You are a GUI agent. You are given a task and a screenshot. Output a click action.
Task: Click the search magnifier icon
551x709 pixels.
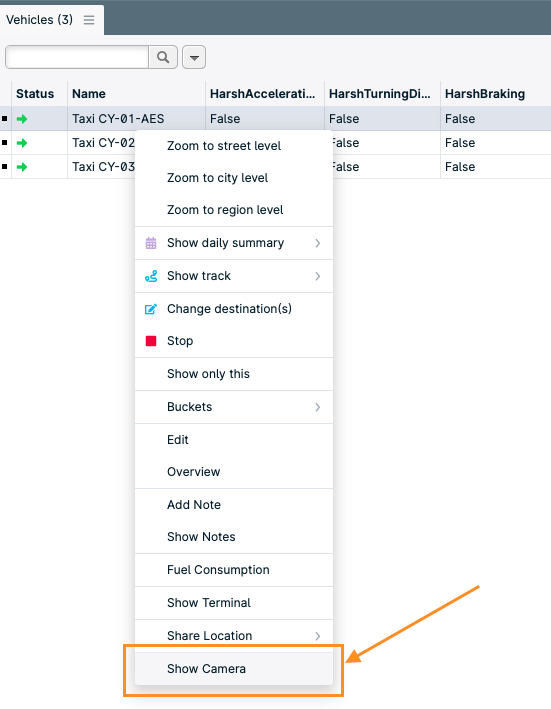click(163, 57)
